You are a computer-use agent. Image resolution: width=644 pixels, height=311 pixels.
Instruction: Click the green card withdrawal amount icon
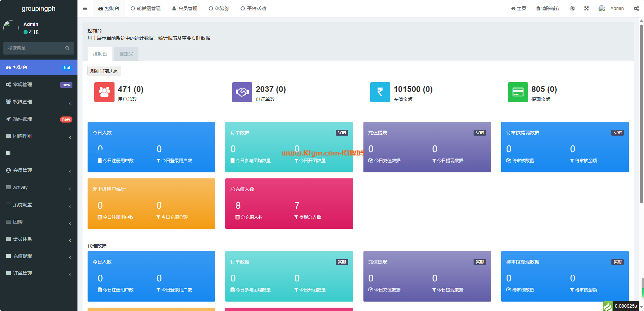pyautogui.click(x=518, y=92)
